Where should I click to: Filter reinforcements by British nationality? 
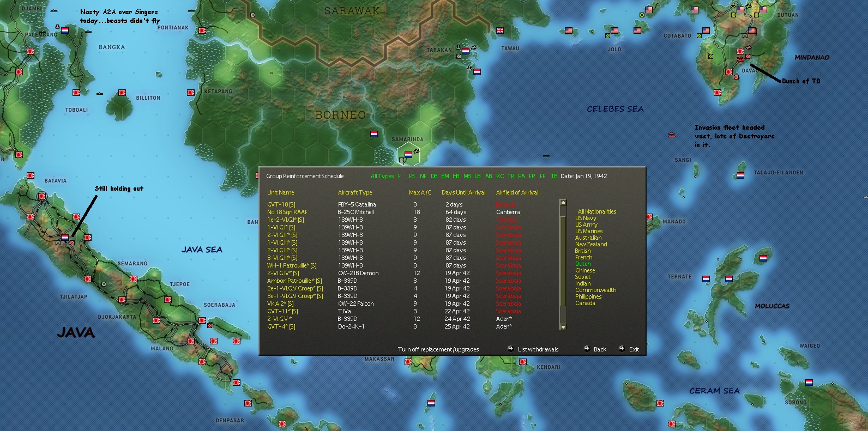tap(582, 251)
